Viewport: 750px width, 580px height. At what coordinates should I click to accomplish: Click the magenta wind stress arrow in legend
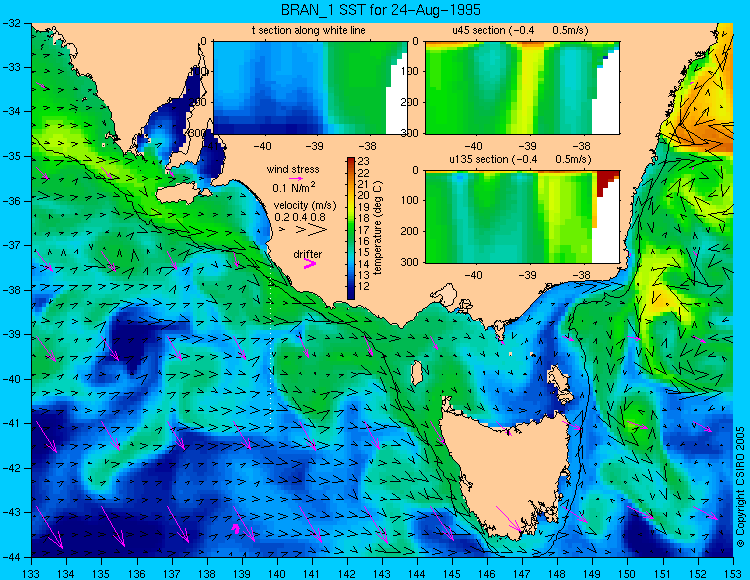[x=297, y=178]
